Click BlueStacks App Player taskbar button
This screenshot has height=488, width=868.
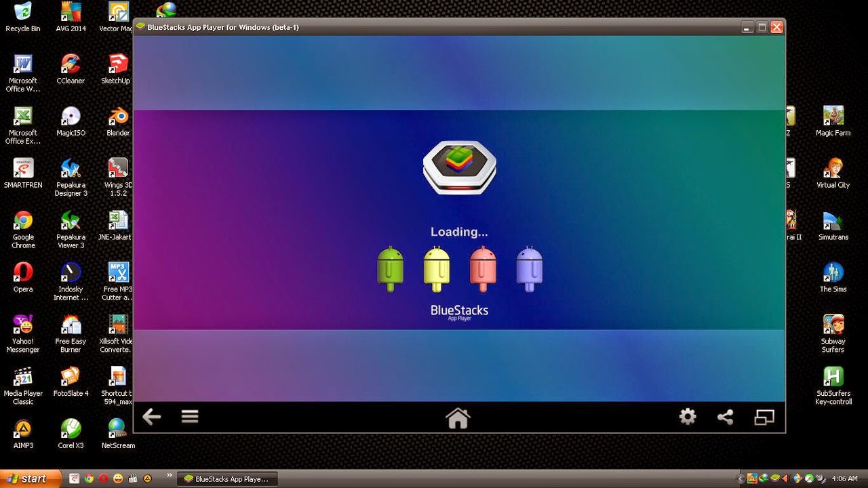[227, 479]
